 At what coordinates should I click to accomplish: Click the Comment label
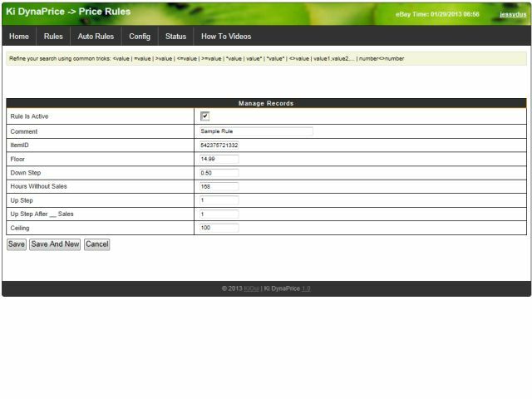click(x=24, y=131)
